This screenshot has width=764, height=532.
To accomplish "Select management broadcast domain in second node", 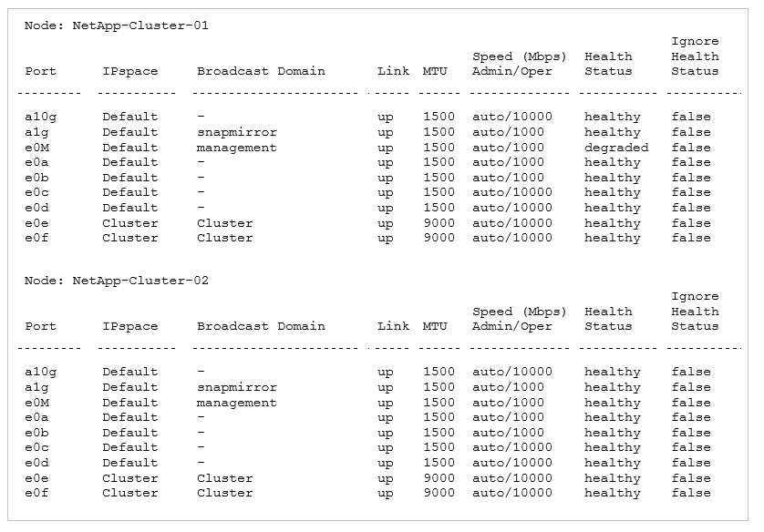I will point(236,403).
